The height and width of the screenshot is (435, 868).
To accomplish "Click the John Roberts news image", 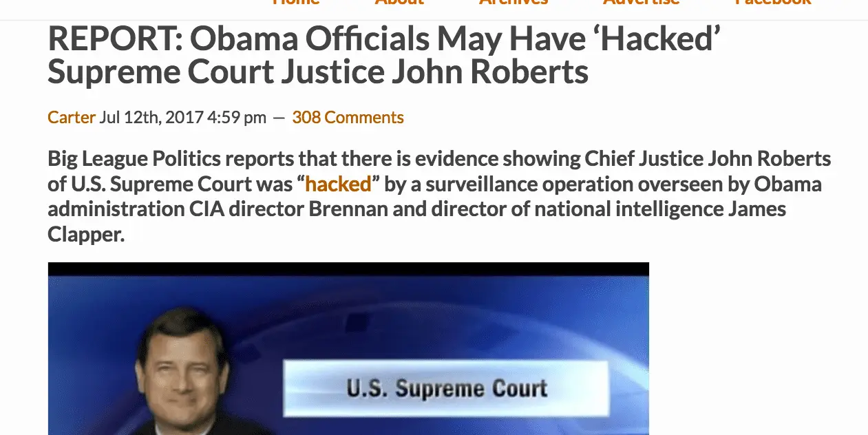I will [x=348, y=348].
